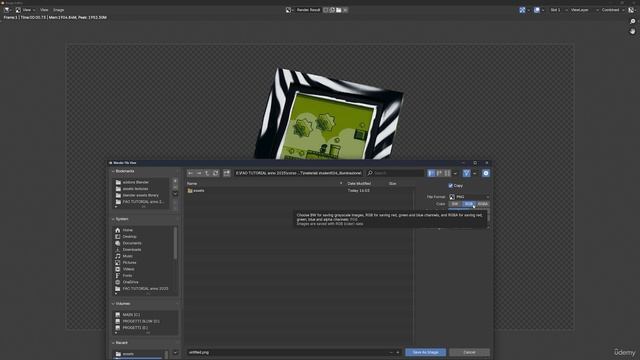The image size is (640, 360).
Task: Open bookmark specials dropdown arrow
Action: [175, 194]
